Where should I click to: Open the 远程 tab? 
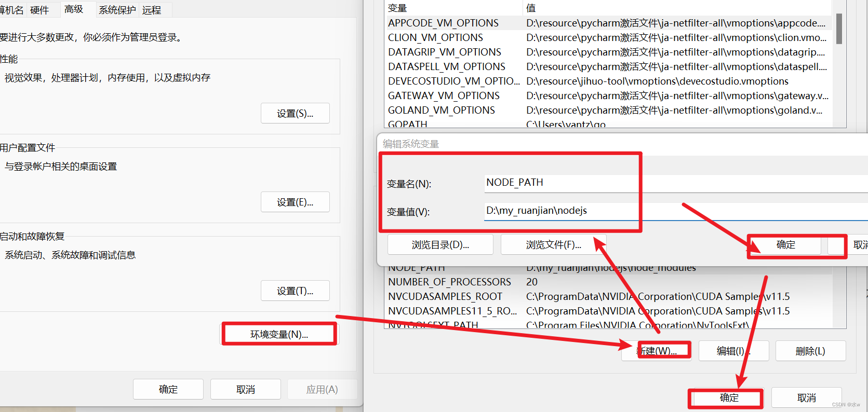(x=152, y=10)
